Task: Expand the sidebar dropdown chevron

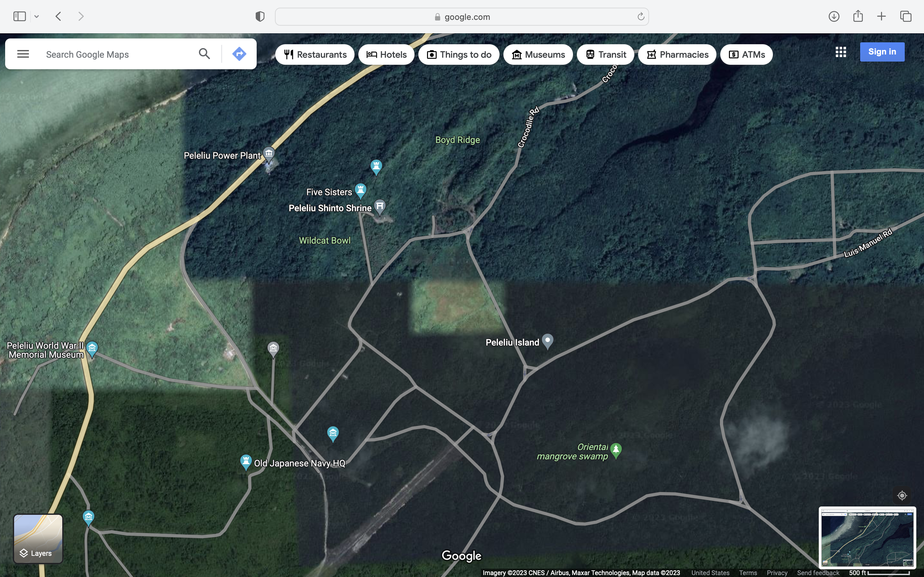Action: [37, 16]
